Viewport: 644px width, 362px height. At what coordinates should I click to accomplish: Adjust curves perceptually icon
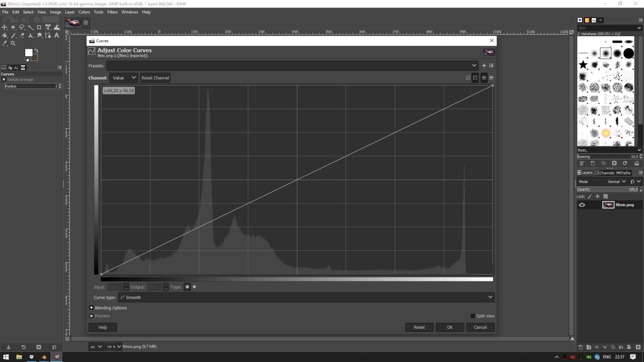tap(475, 77)
